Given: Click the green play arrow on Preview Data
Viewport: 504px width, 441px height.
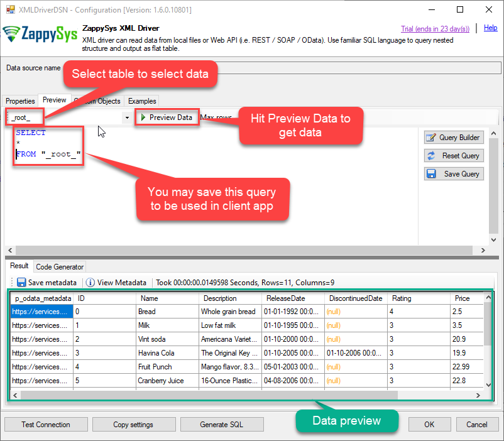Looking at the screenshot, I should click(x=143, y=117).
